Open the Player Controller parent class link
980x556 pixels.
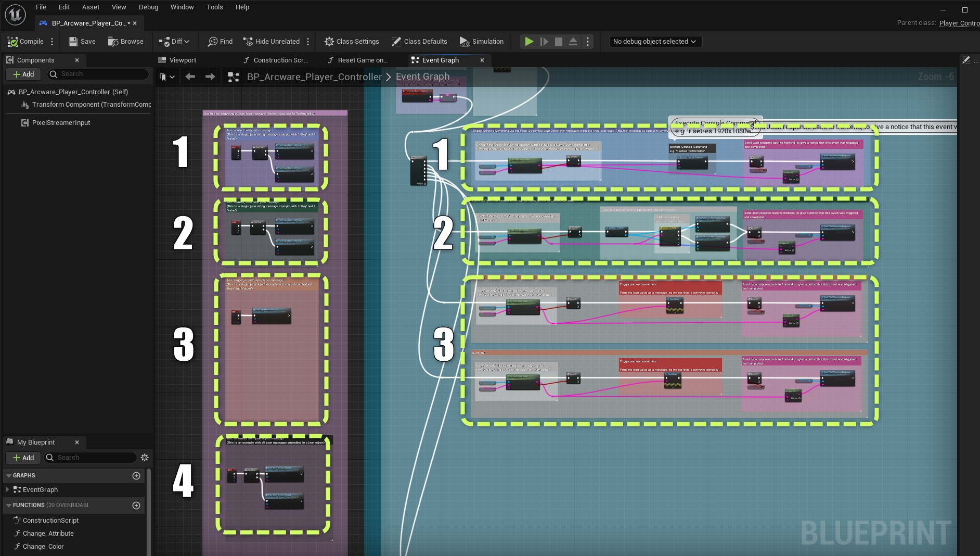click(959, 23)
